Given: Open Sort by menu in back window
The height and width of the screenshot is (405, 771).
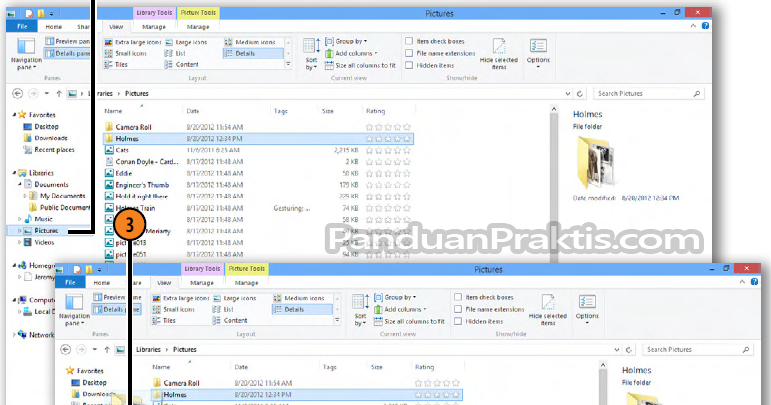Looking at the screenshot, I should (311, 54).
